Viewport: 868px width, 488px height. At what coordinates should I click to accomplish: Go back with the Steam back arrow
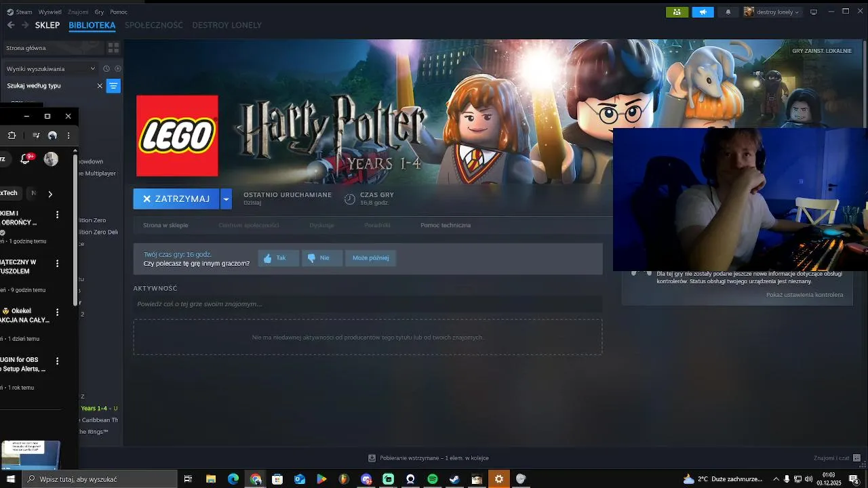(x=11, y=25)
